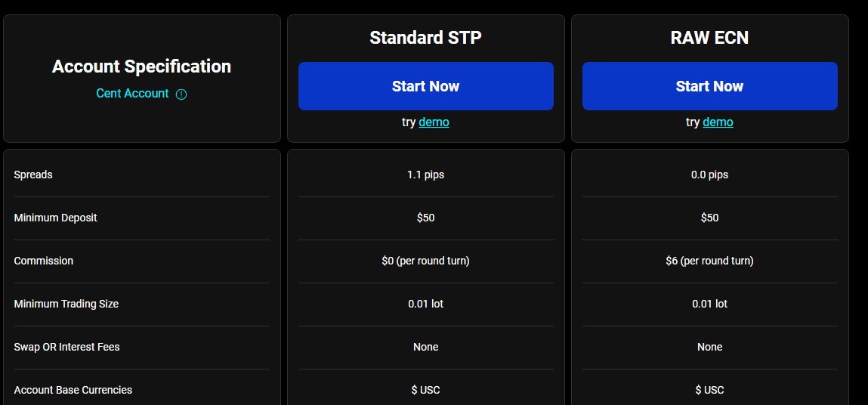Click the Minimum Trading Size label
Viewport: 868px width, 405px height.
pos(66,304)
